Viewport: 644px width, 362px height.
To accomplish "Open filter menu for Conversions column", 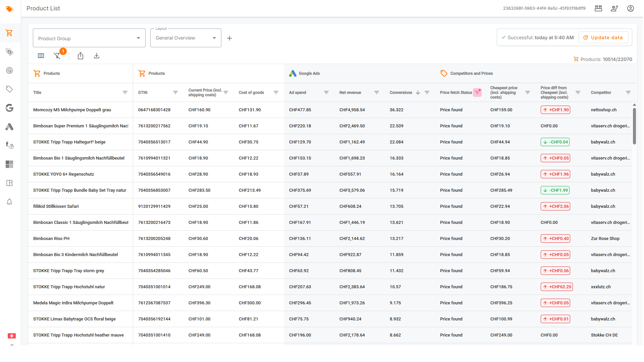I will tap(427, 93).
